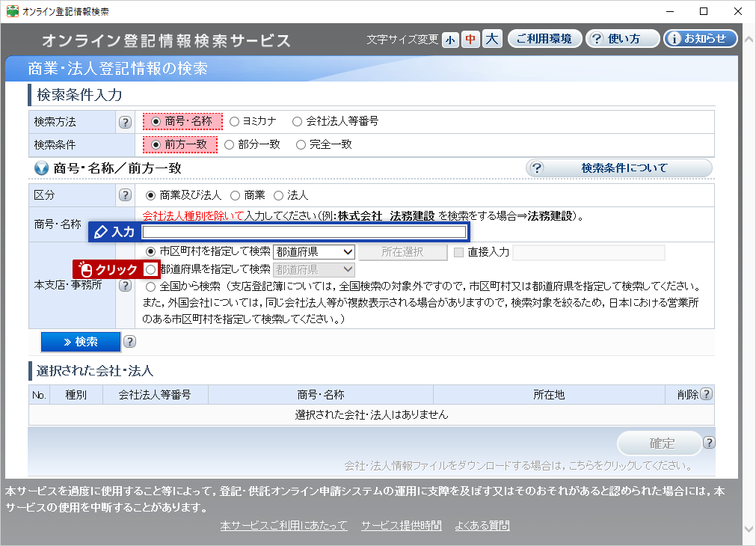
Task: Open help icon next to 検索方法
Action: point(125,122)
